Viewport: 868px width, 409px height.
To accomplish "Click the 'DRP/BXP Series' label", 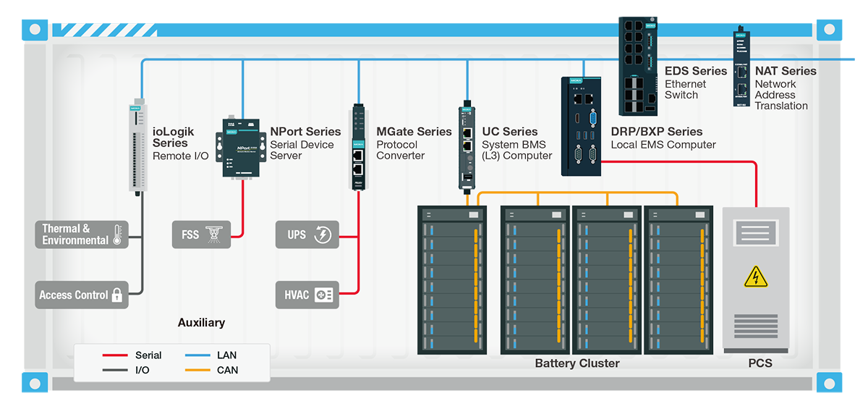I will click(x=657, y=132).
